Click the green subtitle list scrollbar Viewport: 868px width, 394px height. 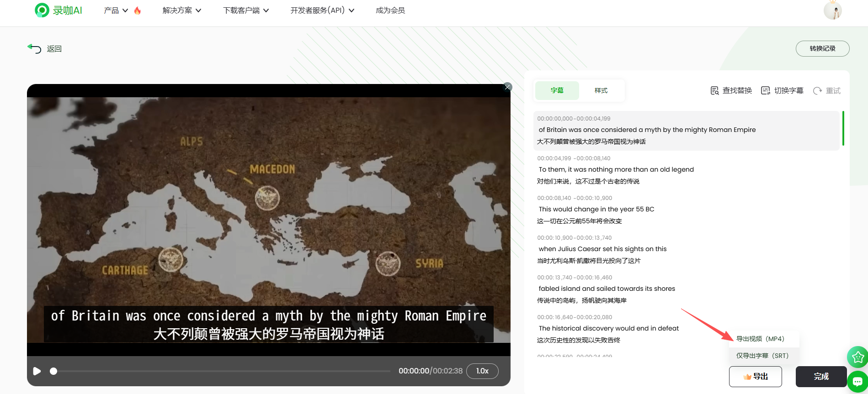pyautogui.click(x=843, y=128)
